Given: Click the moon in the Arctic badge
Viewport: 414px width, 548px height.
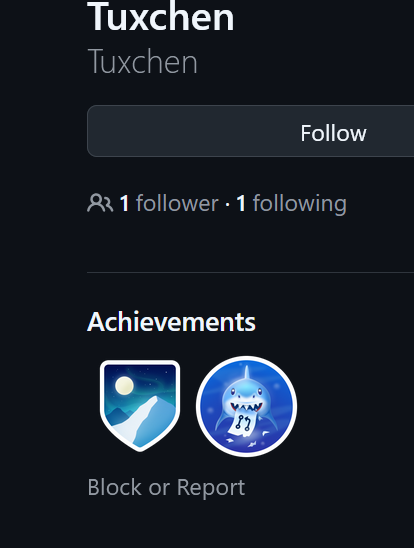Looking at the screenshot, I should tap(124, 386).
